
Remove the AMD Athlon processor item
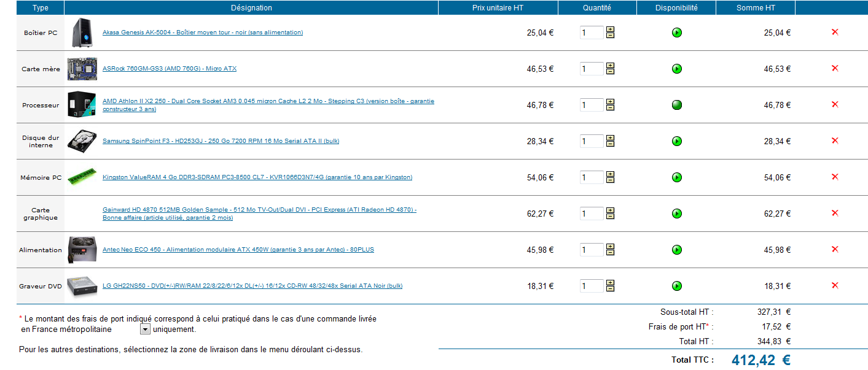[834, 104]
